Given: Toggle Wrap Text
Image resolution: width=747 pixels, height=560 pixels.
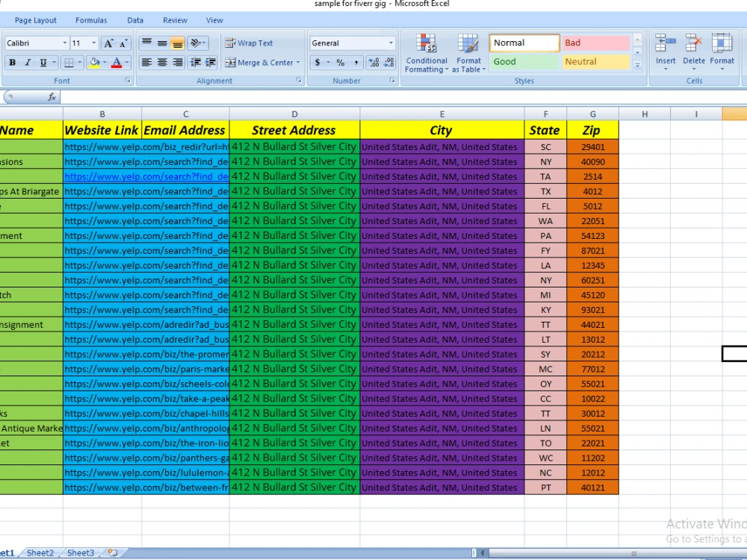Looking at the screenshot, I should [x=249, y=43].
